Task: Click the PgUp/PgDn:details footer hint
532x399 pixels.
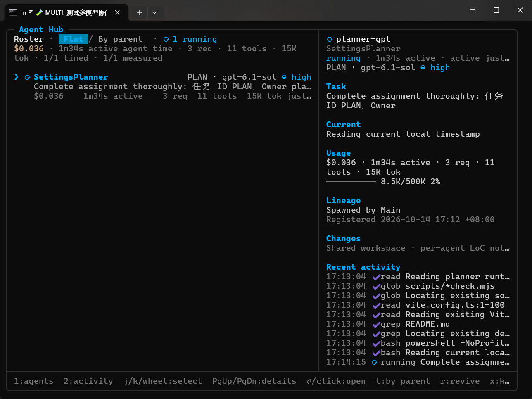Action: 254,381
